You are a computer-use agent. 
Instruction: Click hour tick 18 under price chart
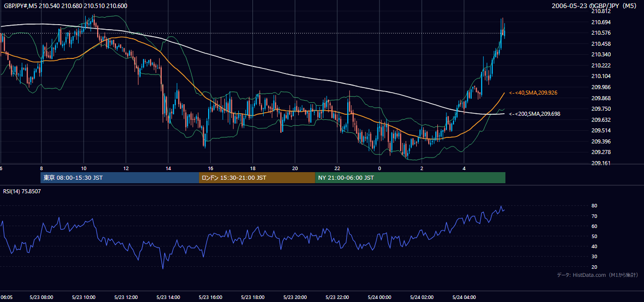[253, 168]
